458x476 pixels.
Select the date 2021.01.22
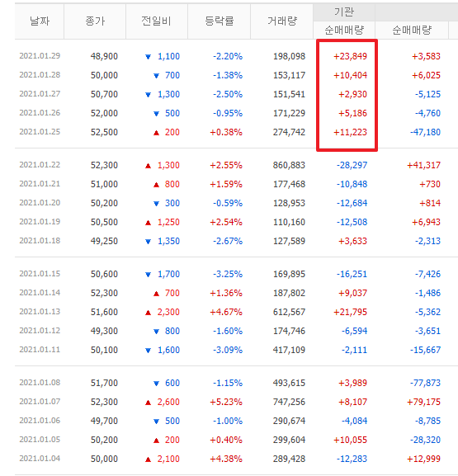pos(40,165)
